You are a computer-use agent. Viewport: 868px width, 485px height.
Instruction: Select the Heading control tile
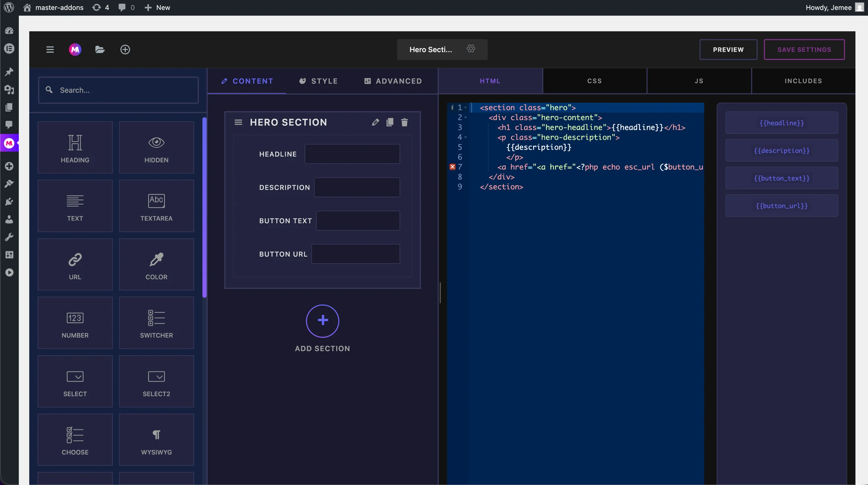click(75, 147)
